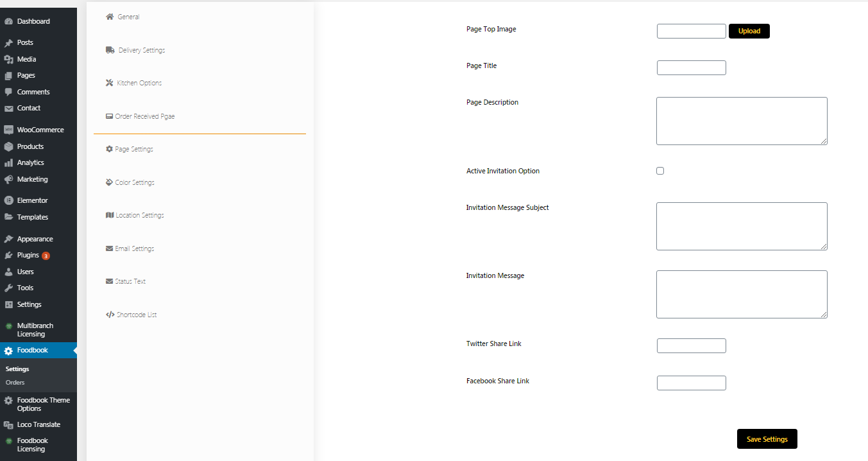Open the General settings tab
The height and width of the screenshot is (461, 868).
[128, 17]
